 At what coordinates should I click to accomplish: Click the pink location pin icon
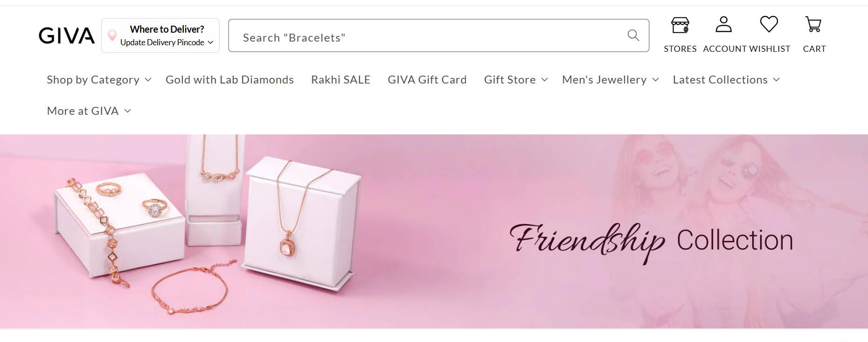(112, 35)
